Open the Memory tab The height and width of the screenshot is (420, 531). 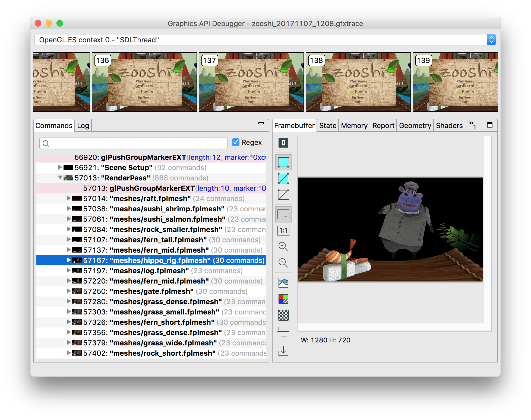click(354, 126)
